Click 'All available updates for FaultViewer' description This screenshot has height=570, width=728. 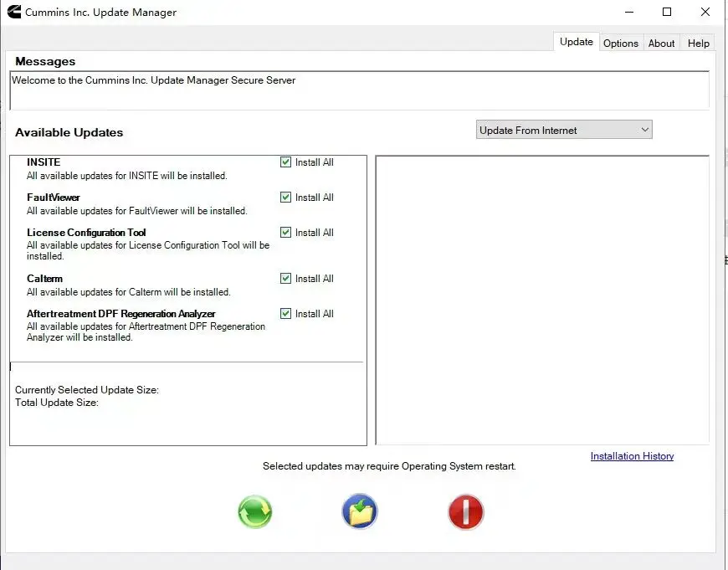tap(137, 211)
